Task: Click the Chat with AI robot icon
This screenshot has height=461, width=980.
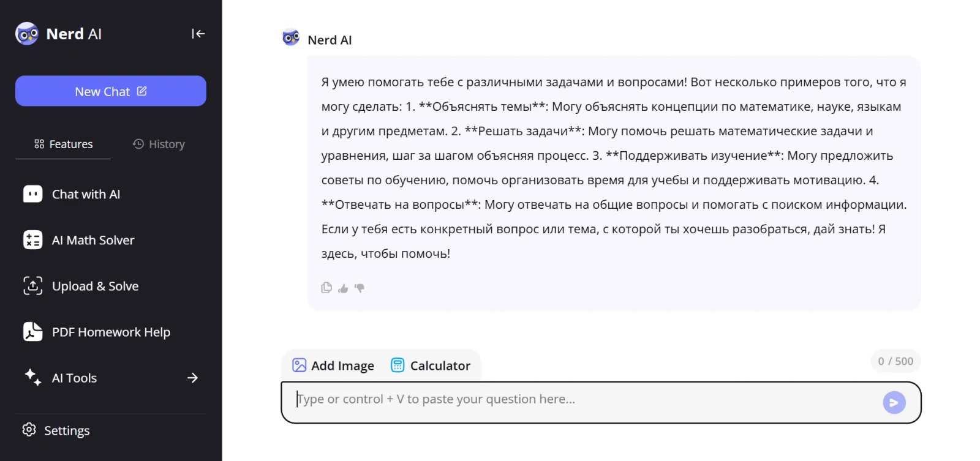Action: 32,194
